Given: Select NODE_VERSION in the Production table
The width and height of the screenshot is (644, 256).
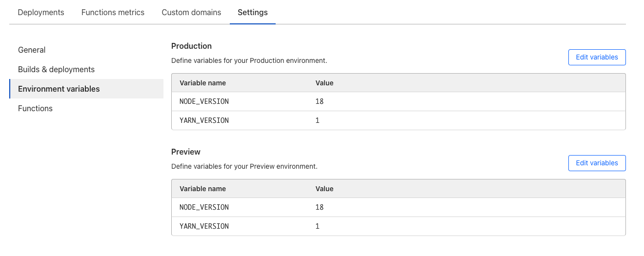Looking at the screenshot, I should click(x=204, y=101).
